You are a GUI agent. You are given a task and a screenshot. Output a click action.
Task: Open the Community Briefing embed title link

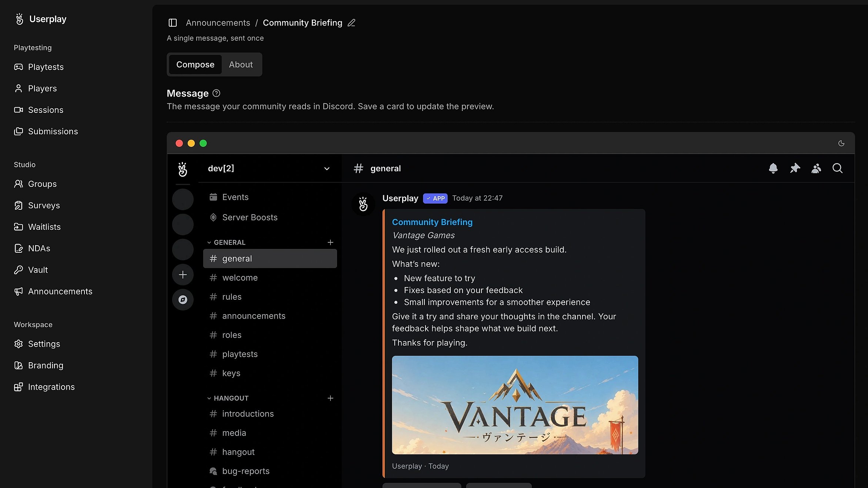point(432,222)
